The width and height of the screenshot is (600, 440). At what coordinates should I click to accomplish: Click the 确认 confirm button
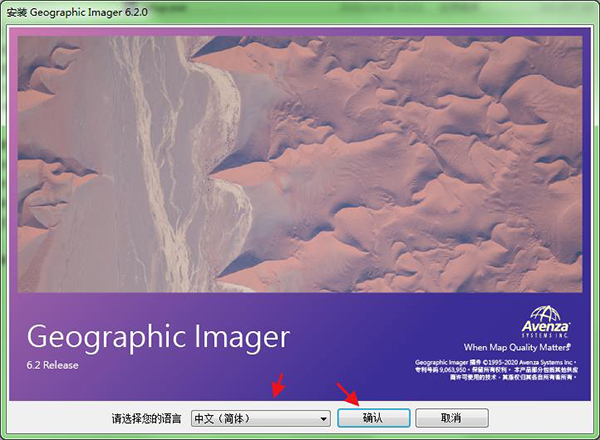pos(373,418)
